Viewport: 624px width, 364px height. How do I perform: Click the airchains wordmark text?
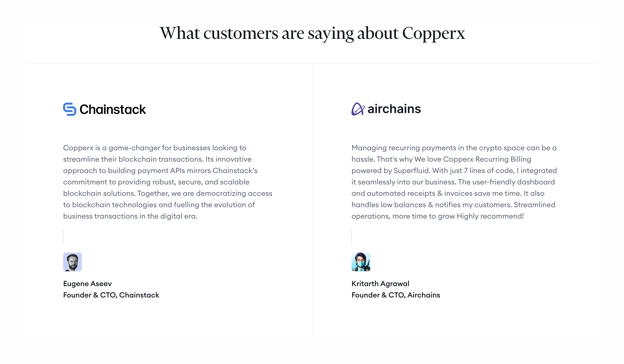click(394, 109)
